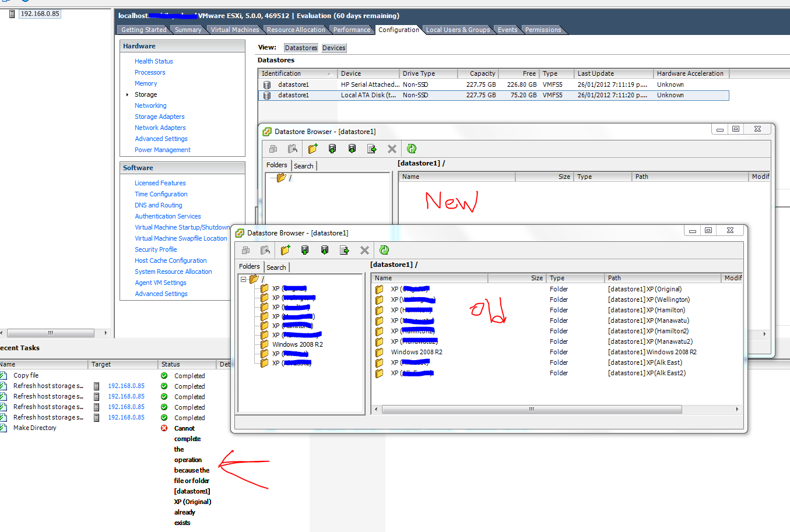Viewport: 790px width, 532px height.
Task: Select the path cell [datastore1] Windows 2008 R2
Action: coord(652,352)
